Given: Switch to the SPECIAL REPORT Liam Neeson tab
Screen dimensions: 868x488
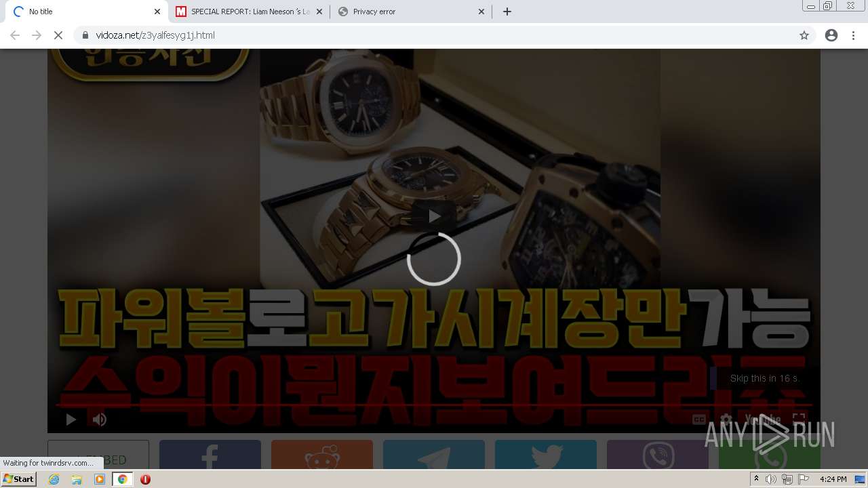Looking at the screenshot, I should (x=250, y=12).
